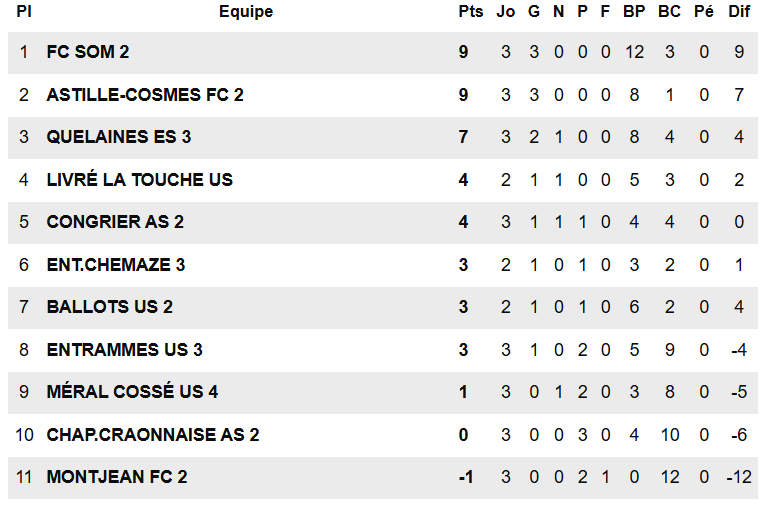Click the BP column header
Viewport: 766px width, 505px height.
pos(634,12)
